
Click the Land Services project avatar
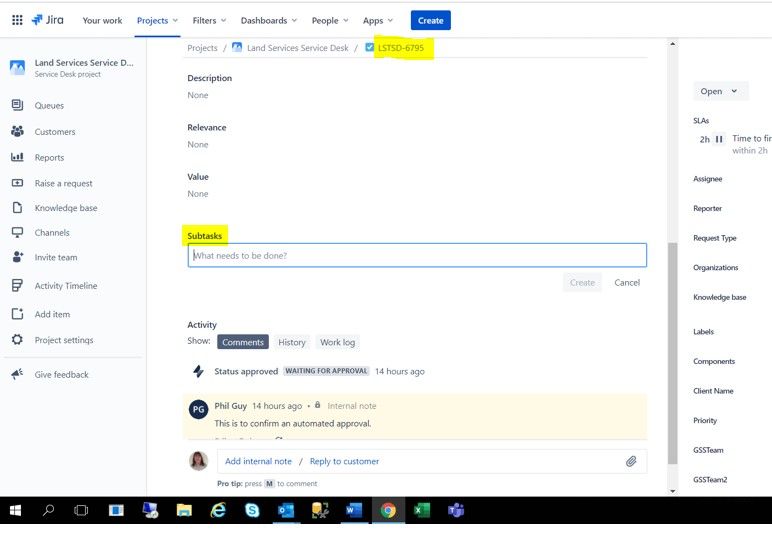click(x=17, y=67)
